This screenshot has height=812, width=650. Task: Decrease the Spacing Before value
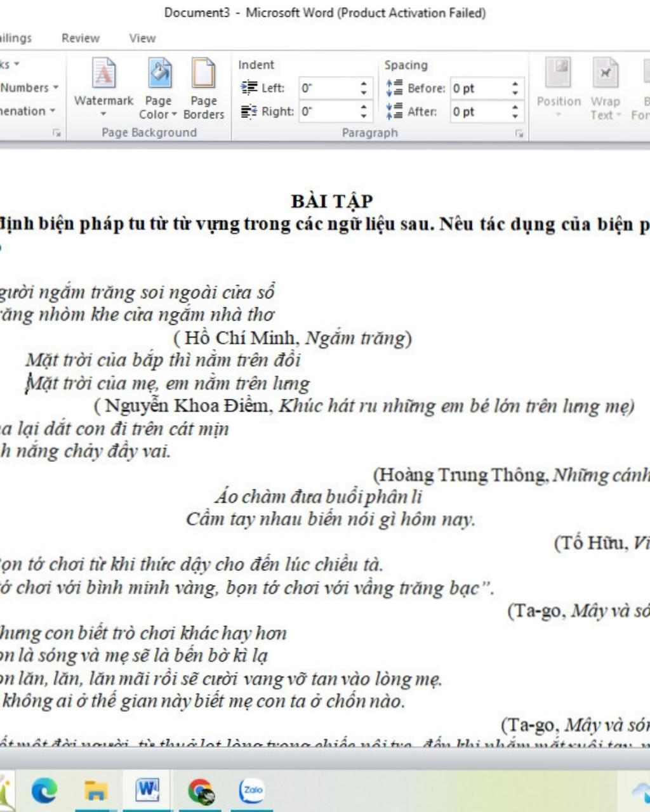pyautogui.click(x=515, y=93)
